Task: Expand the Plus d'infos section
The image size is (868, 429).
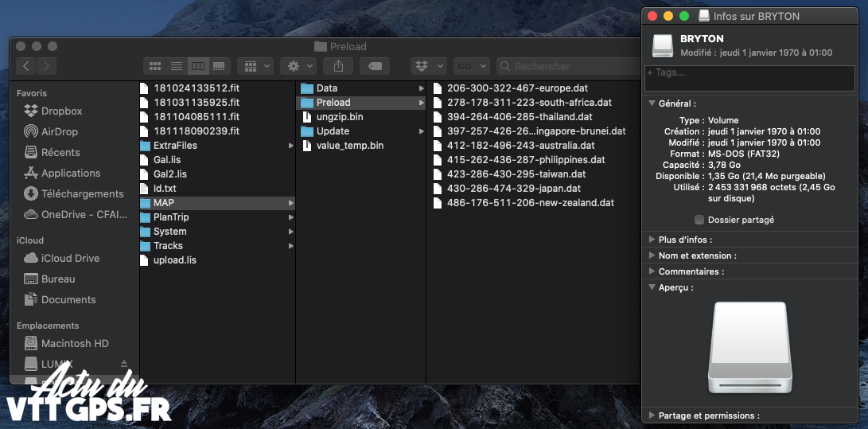Action: (652, 240)
